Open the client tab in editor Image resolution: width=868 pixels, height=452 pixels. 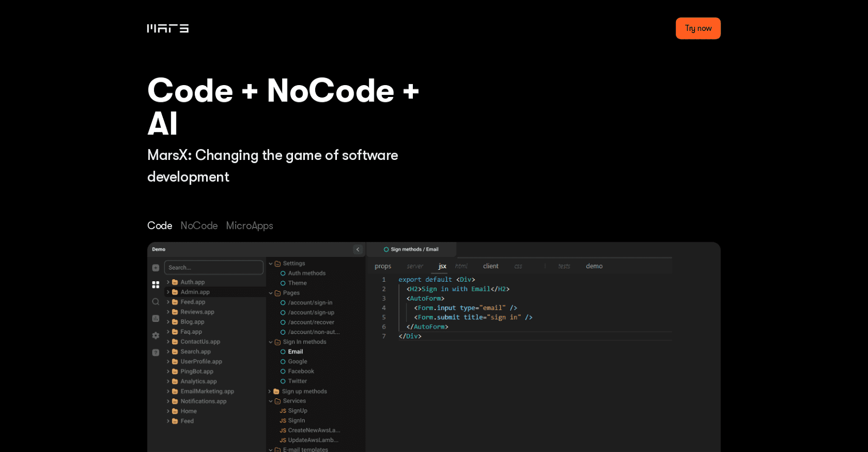tap(490, 266)
